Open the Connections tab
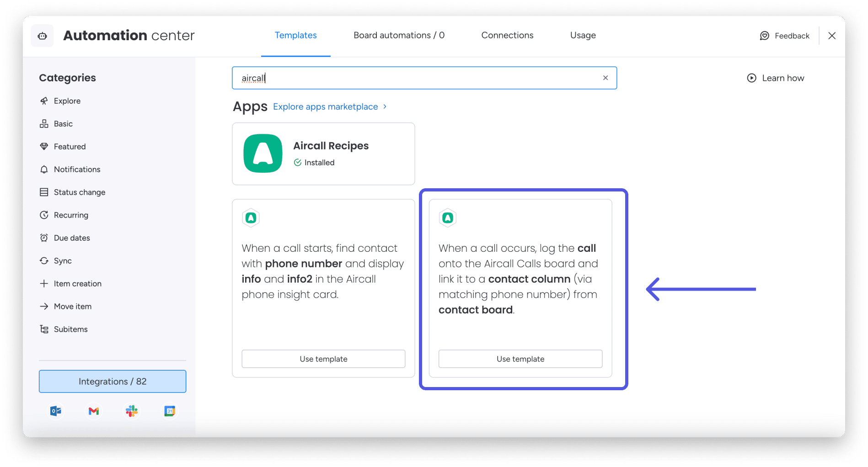The height and width of the screenshot is (467, 868). [507, 35]
